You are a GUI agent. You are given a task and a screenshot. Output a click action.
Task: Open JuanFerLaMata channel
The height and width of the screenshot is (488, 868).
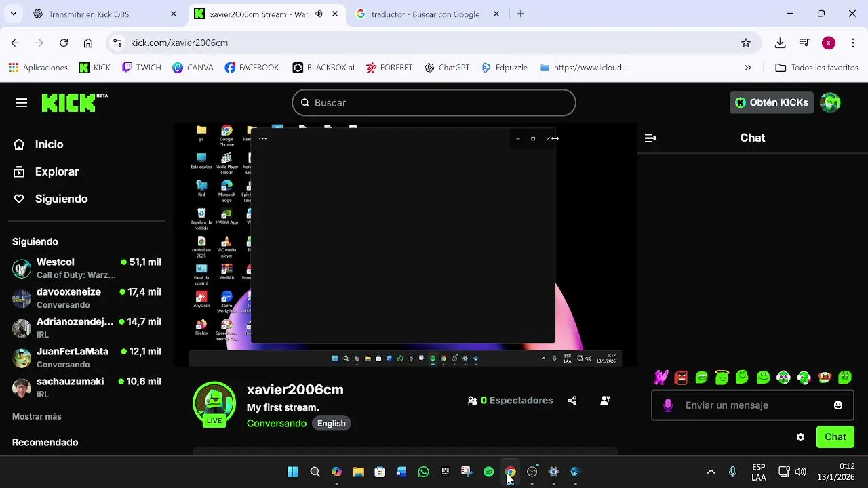pos(87,358)
